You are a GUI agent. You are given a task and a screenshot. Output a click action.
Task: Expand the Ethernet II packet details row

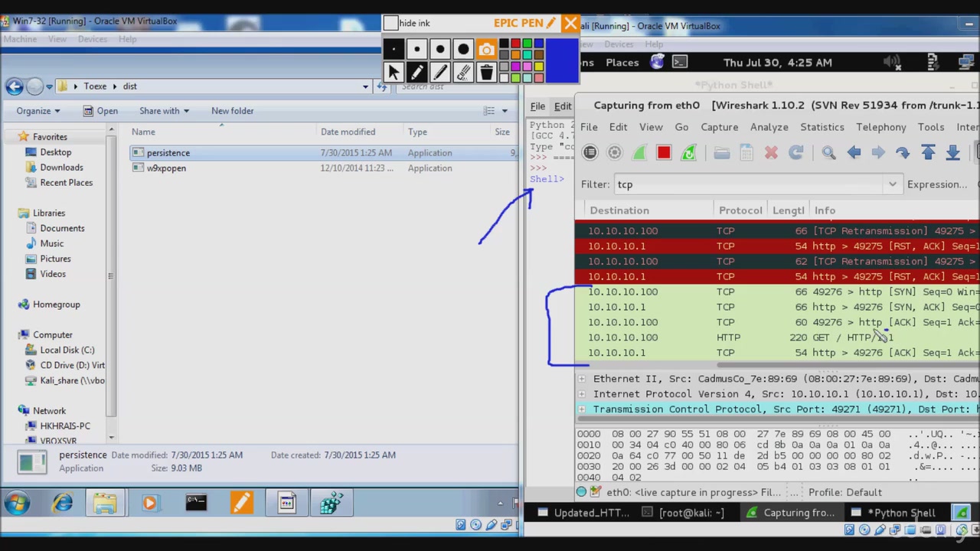coord(582,379)
